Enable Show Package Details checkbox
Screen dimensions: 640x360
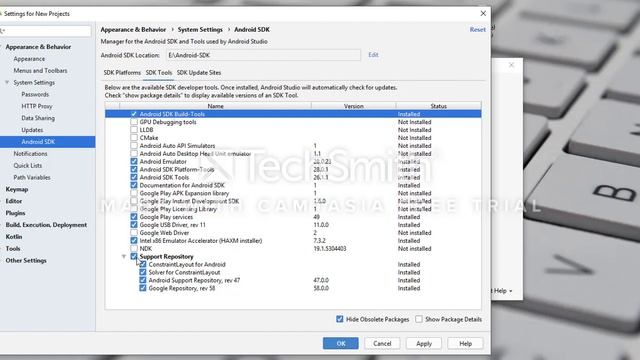tap(419, 319)
